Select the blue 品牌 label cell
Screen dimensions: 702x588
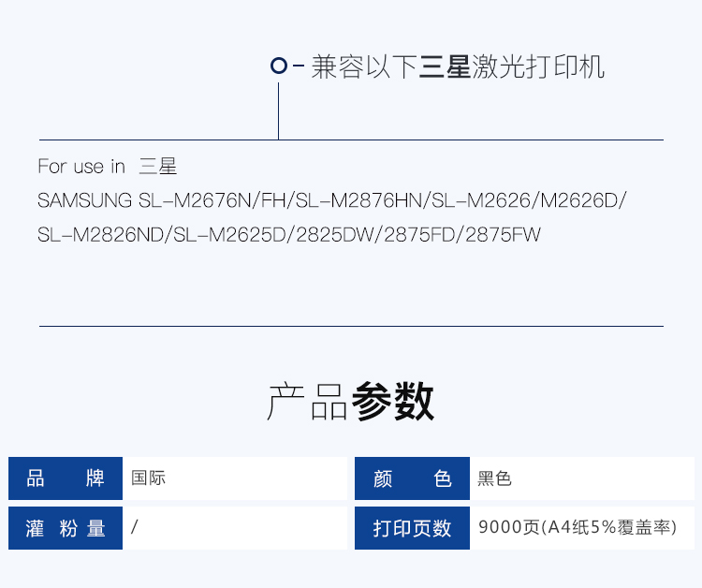click(x=66, y=478)
